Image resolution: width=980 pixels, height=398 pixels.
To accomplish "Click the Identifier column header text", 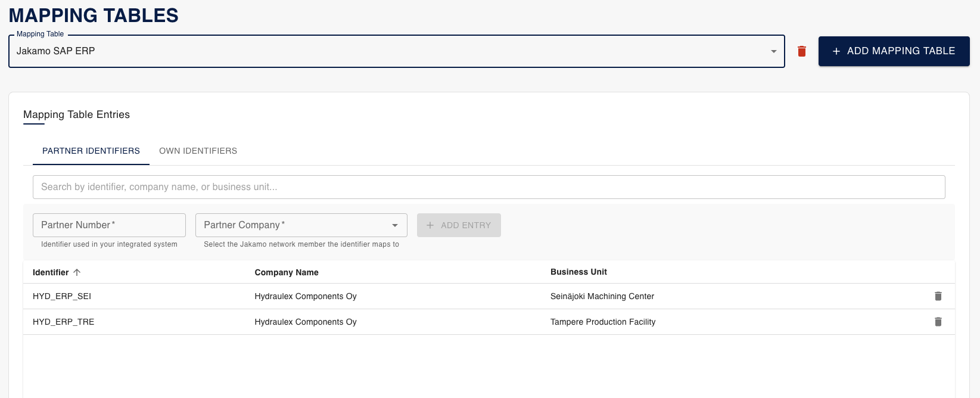I will pos(51,272).
